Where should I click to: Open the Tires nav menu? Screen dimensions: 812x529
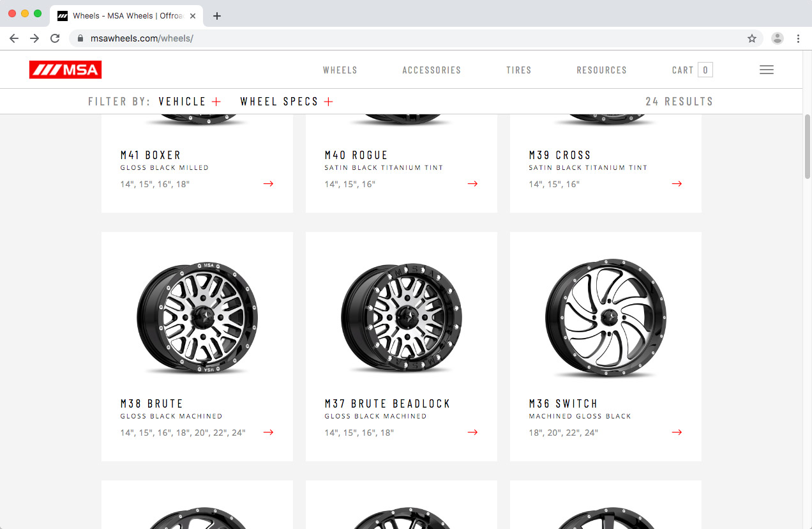519,70
